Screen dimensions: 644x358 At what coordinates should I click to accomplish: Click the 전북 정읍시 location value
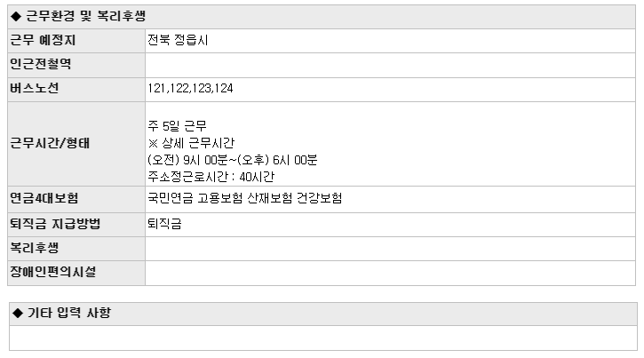(x=178, y=40)
